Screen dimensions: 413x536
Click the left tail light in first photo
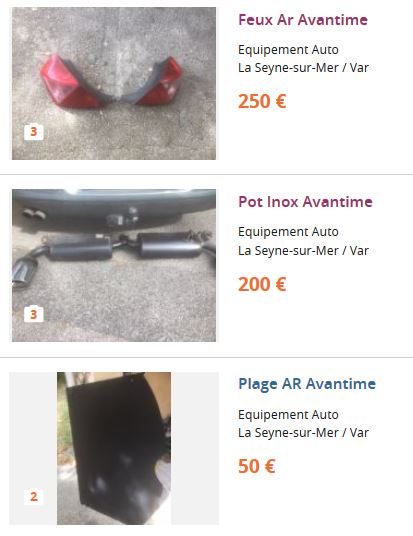click(72, 83)
